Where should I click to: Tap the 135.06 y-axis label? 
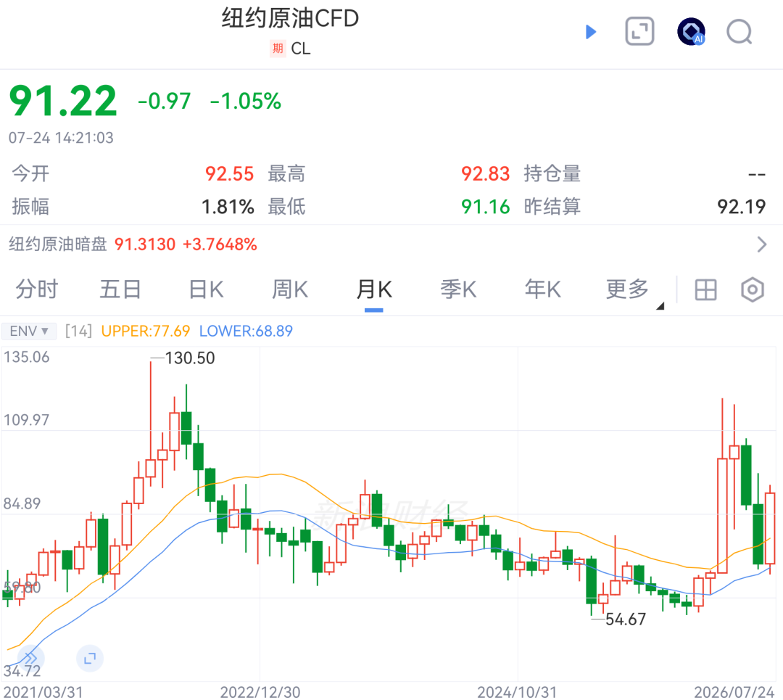click(x=27, y=357)
